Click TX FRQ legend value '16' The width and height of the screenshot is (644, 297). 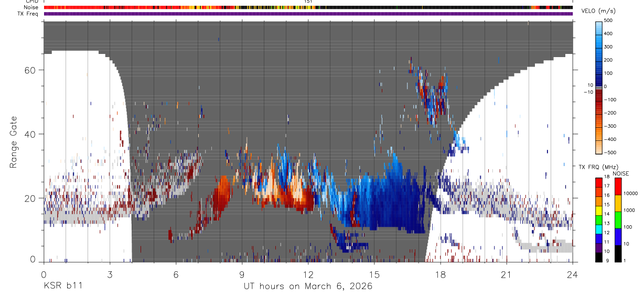pyautogui.click(x=607, y=195)
